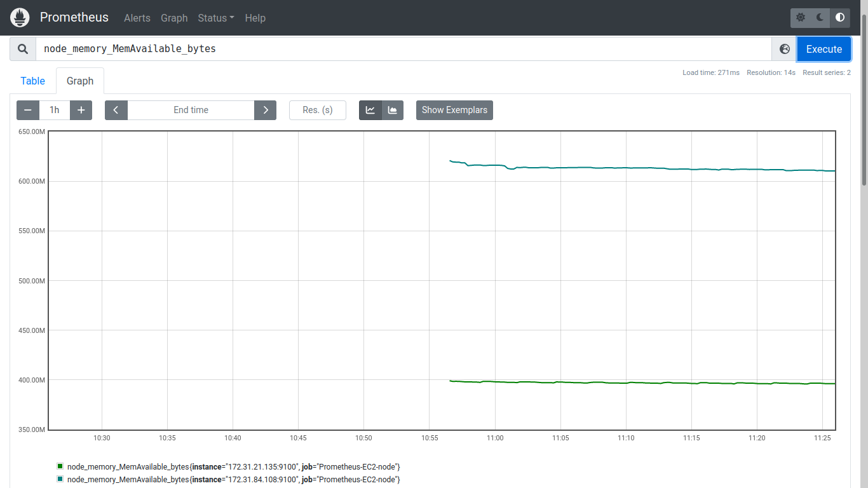
Task: Click the page vertical scrollbar thumb
Action: (864, 100)
